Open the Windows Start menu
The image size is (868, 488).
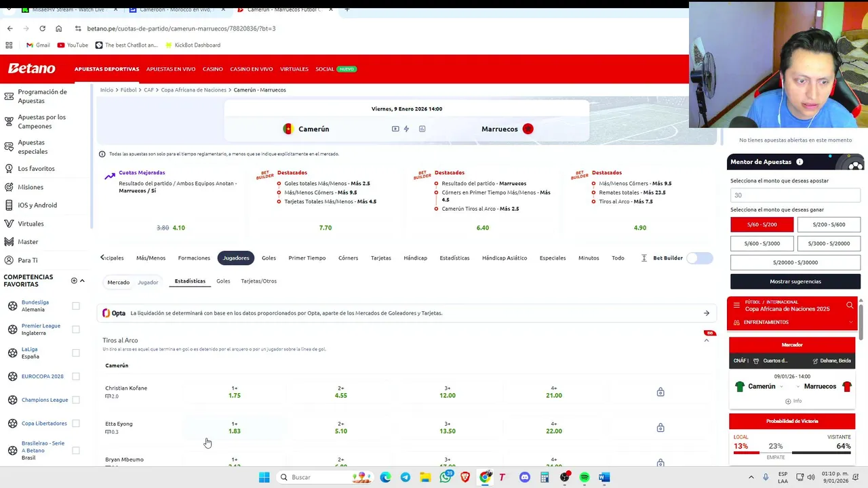pos(264,477)
